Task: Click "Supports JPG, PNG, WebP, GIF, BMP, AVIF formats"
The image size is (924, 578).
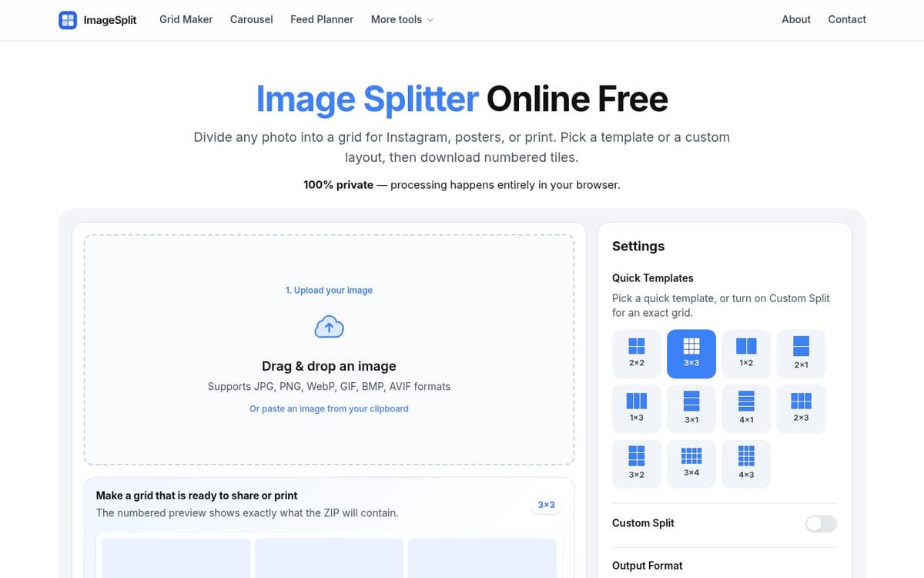Action: 329,386
